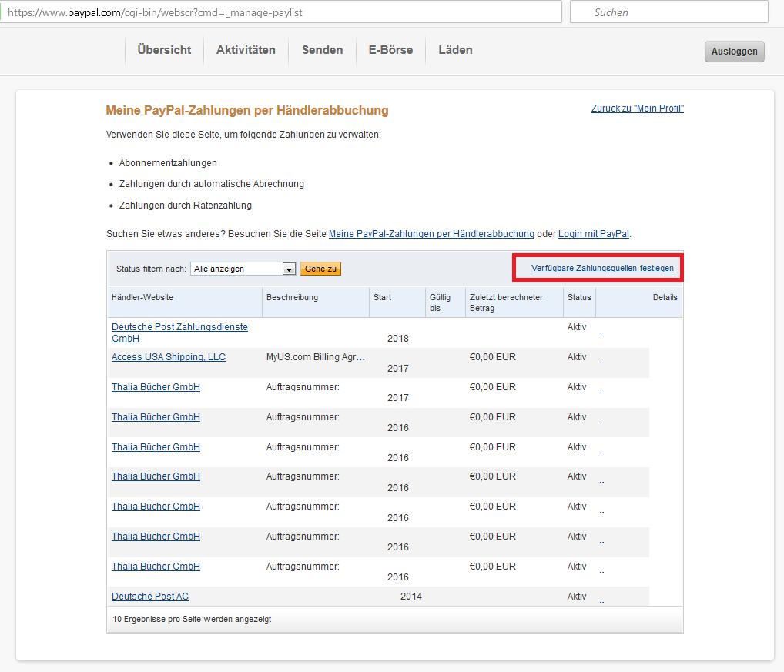Click the Zahlungen durch Ratenzahlung bullet
The width and height of the screenshot is (784, 672).
tap(186, 206)
